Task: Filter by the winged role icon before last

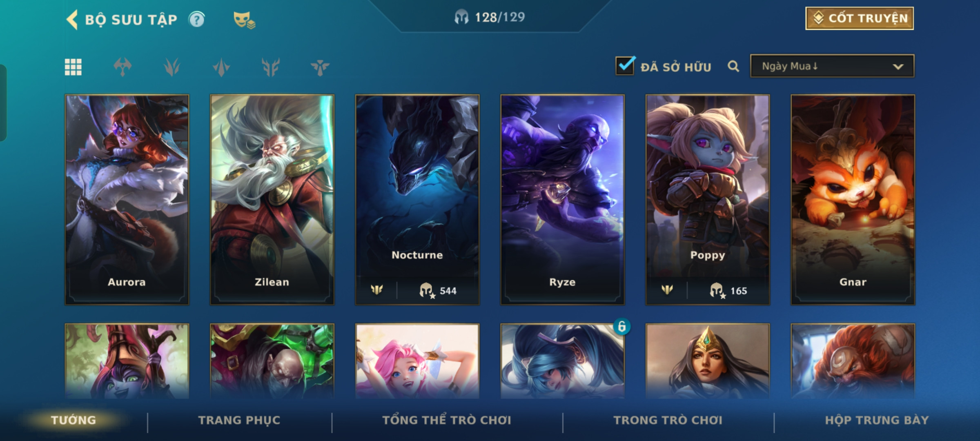Action: tap(270, 67)
